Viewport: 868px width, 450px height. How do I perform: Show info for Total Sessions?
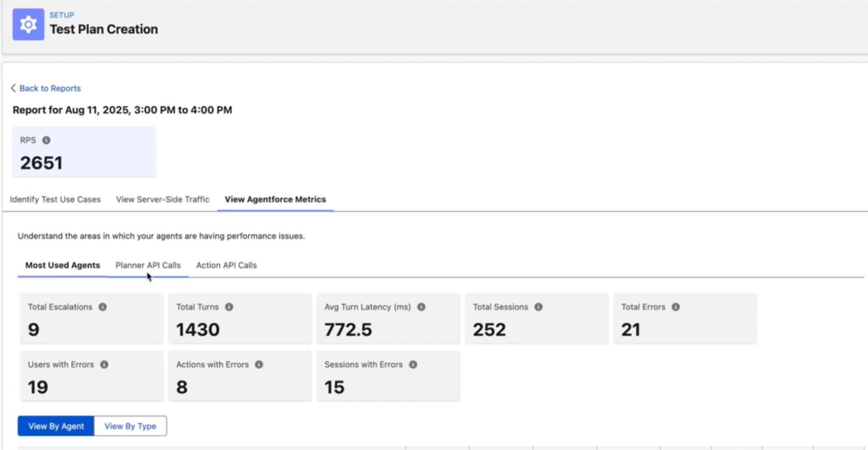pyautogui.click(x=538, y=307)
